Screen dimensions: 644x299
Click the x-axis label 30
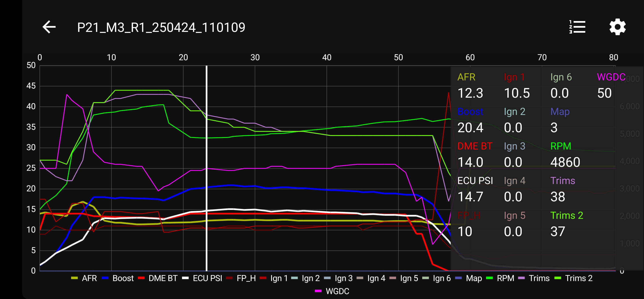click(255, 58)
